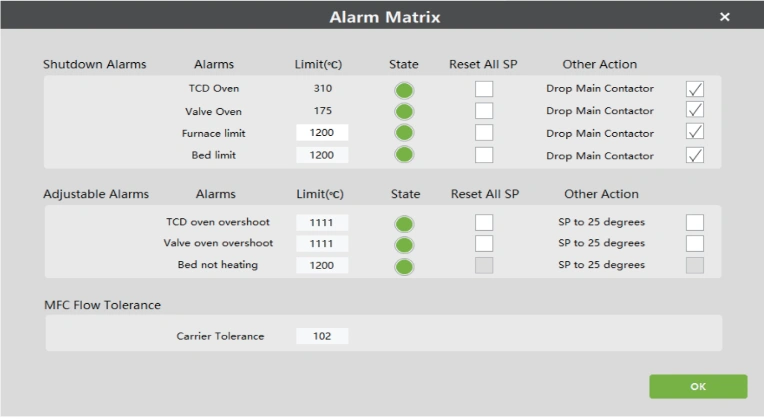Image resolution: width=764 pixels, height=419 pixels.
Task: Click the Bed limit temperature input
Action: click(322, 155)
